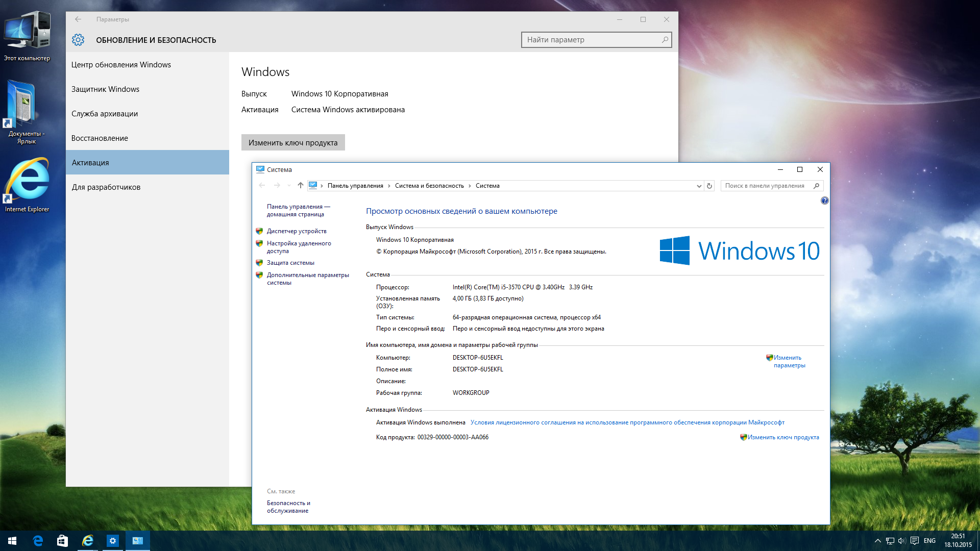980x551 pixels.
Task: Refresh the System control panel page
Action: pyautogui.click(x=709, y=186)
